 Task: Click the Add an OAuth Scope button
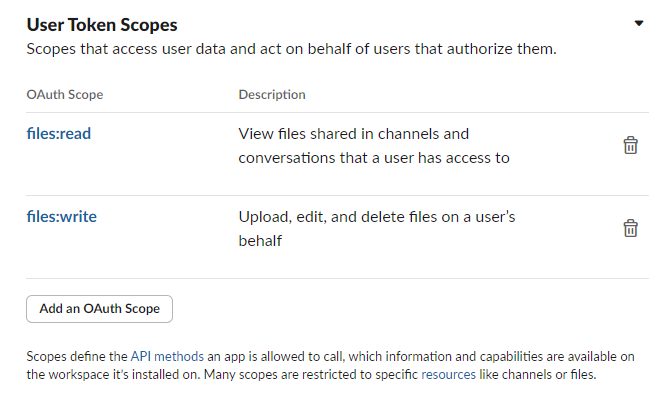(99, 308)
